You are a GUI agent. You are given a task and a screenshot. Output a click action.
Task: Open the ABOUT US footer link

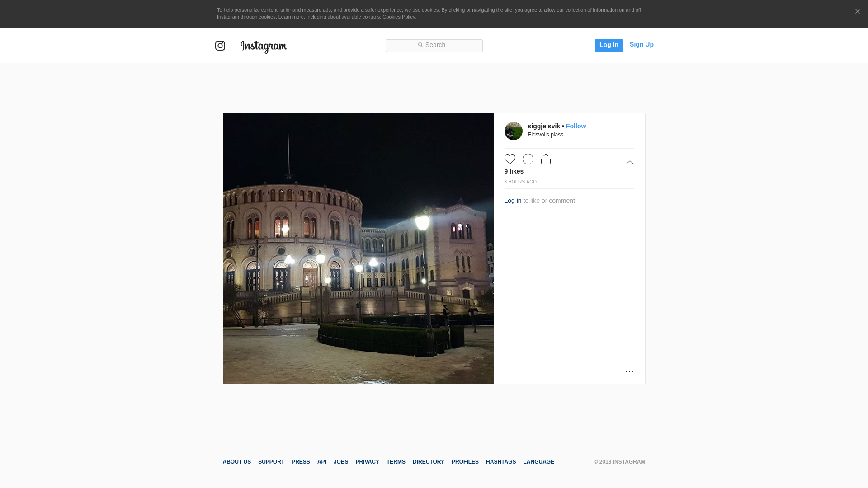tap(236, 462)
